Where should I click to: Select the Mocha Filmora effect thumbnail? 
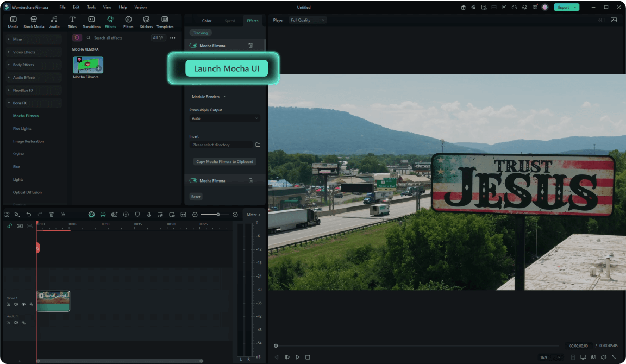tap(88, 65)
